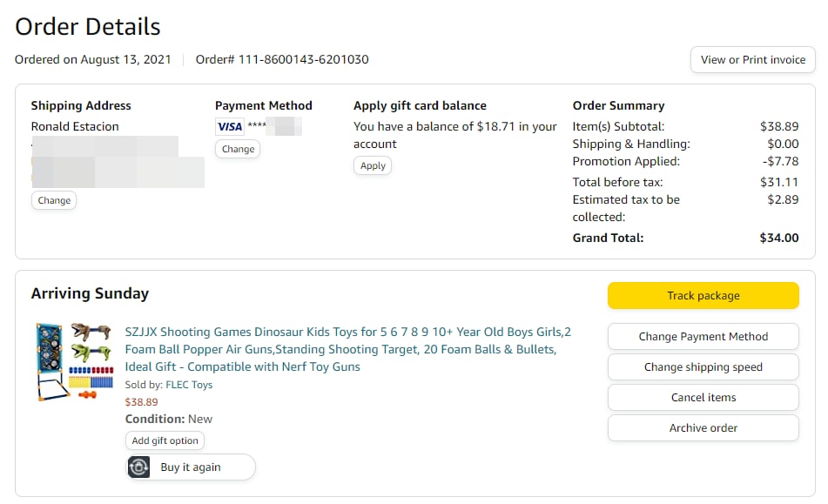Viewport: 828px width, 504px height.
Task: Click Change under the Visa payment method
Action: pyautogui.click(x=238, y=149)
